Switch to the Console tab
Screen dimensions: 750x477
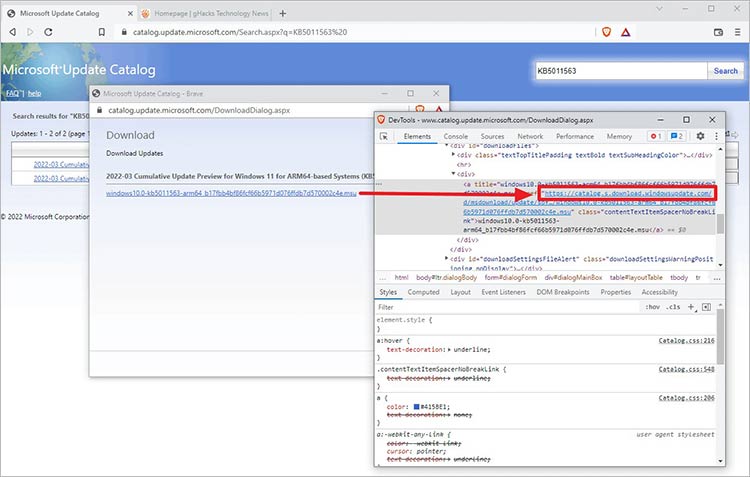pyautogui.click(x=455, y=136)
